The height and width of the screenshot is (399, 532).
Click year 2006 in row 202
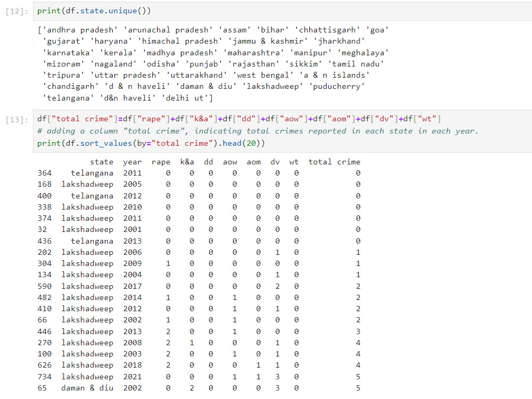132,252
